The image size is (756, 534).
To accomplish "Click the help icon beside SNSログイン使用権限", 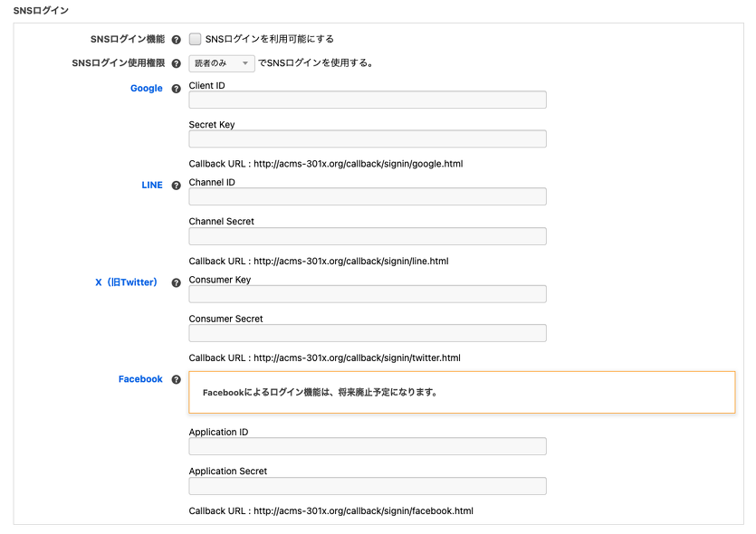I will point(176,63).
